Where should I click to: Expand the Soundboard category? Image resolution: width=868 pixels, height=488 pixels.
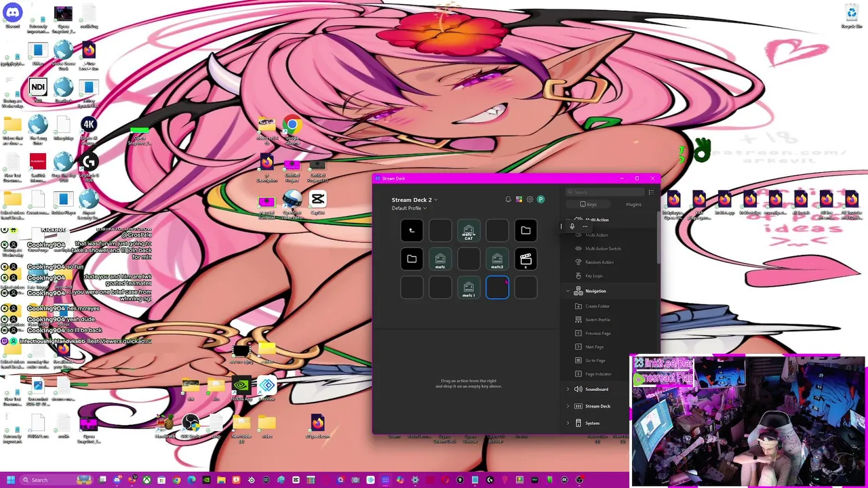[x=568, y=389]
